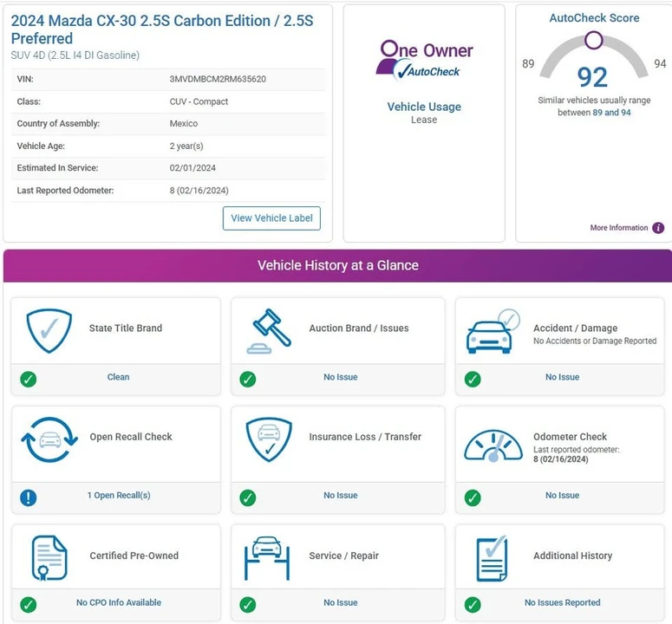672x624 pixels.
Task: Click the score number 92
Action: coord(592,77)
